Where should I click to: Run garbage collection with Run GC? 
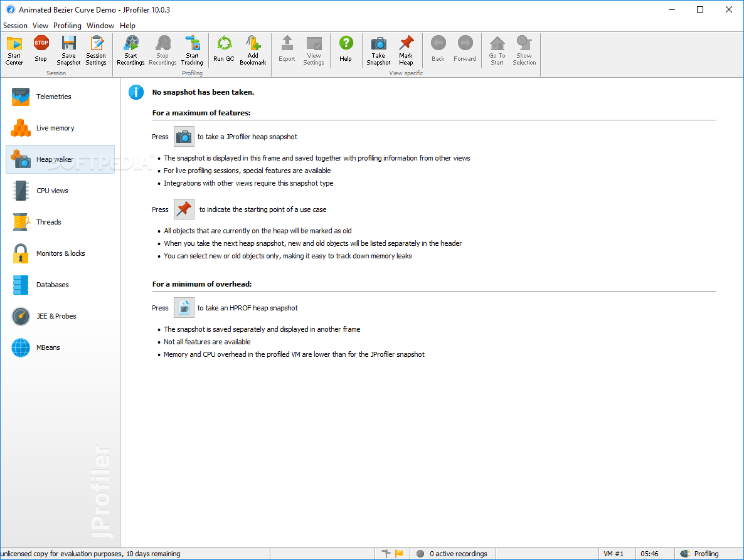[x=223, y=51]
